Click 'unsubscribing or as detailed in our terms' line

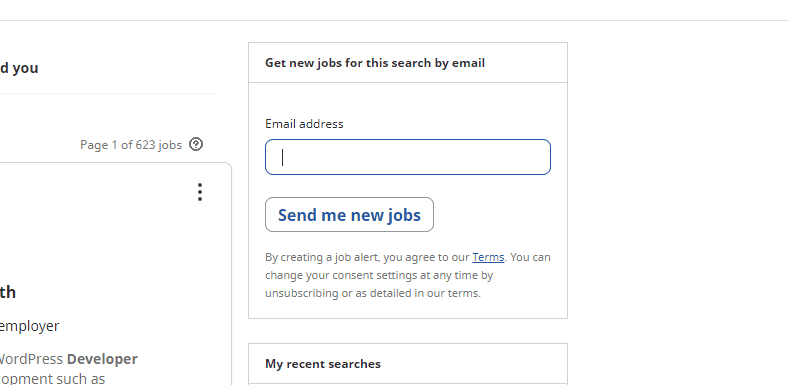pyautogui.click(x=373, y=293)
